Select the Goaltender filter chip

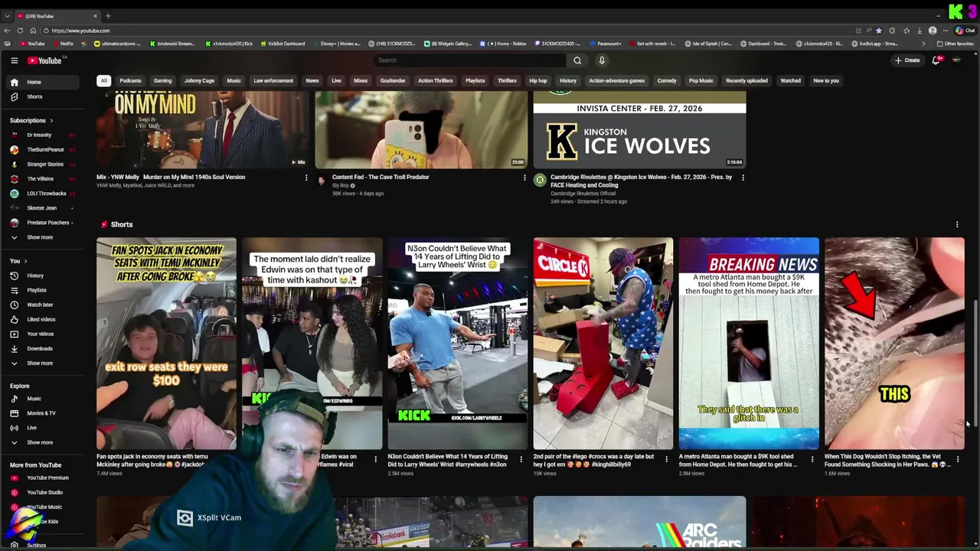coord(393,80)
